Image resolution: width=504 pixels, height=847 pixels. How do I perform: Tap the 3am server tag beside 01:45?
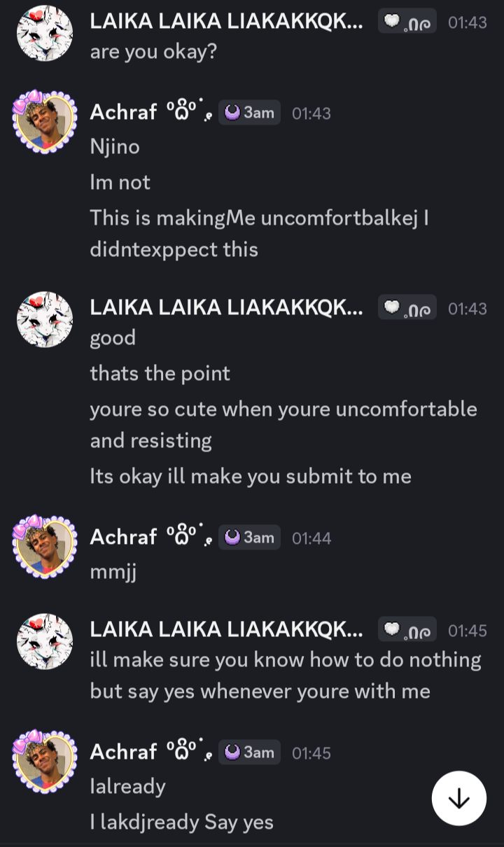(250, 752)
